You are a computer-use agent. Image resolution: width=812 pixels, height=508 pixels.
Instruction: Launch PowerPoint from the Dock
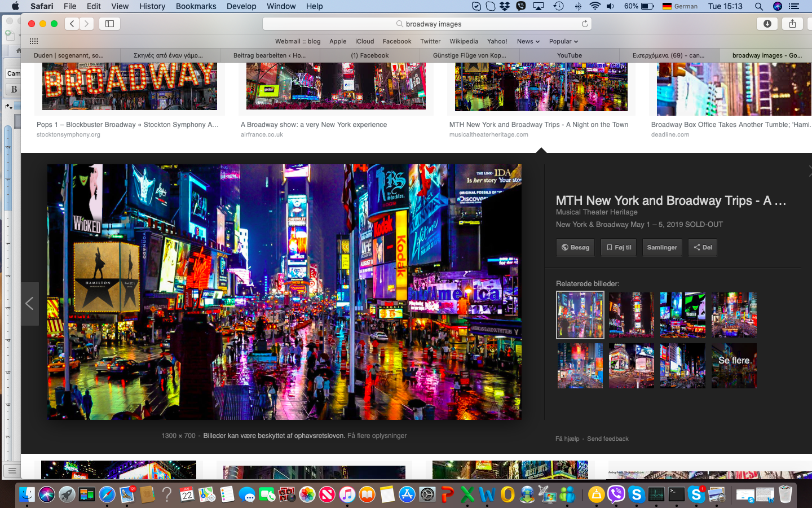(447, 495)
